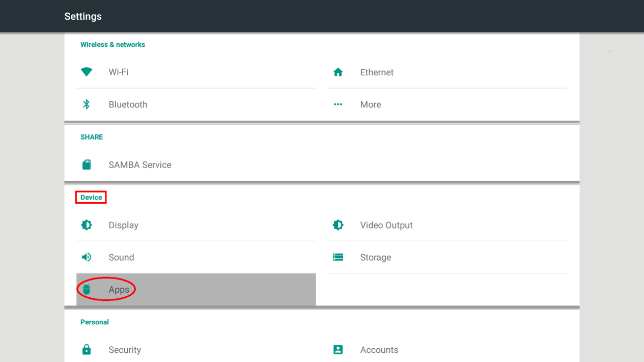Screen dimensions: 644x362
Task: Click the Security padlock icon
Action: pyautogui.click(x=87, y=350)
